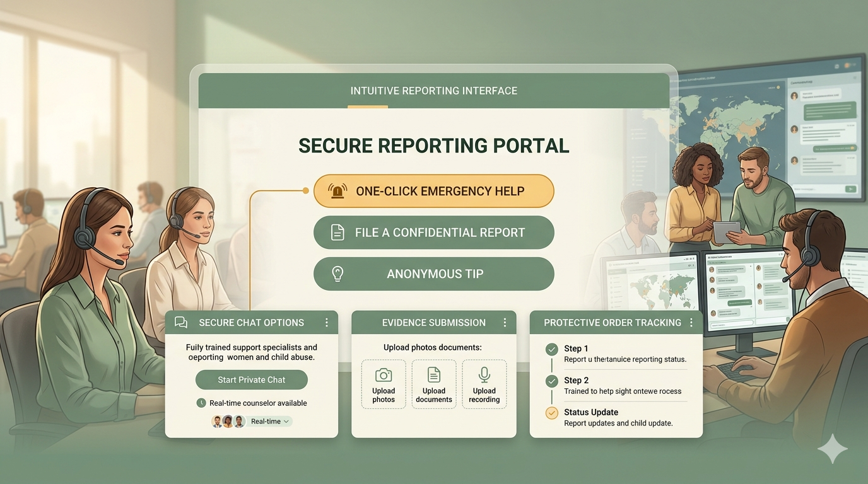868x484 pixels.
Task: Toggle the Status Update pending checkmark
Action: coord(551,413)
